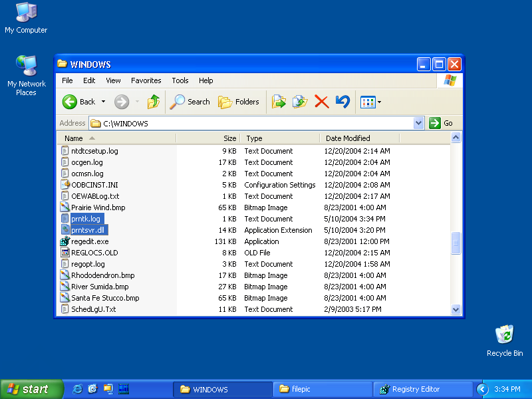Select the file Santa Fe Stucco.bmp
The image size is (532, 399).
105,298
